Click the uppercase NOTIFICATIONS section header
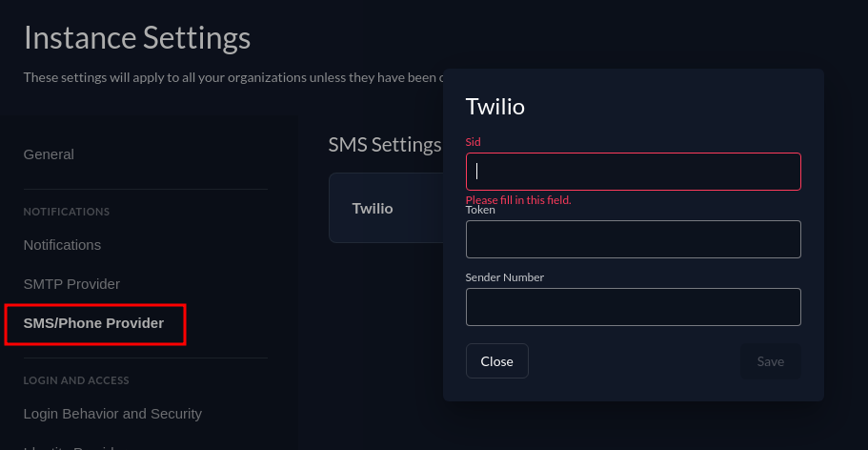 [67, 212]
